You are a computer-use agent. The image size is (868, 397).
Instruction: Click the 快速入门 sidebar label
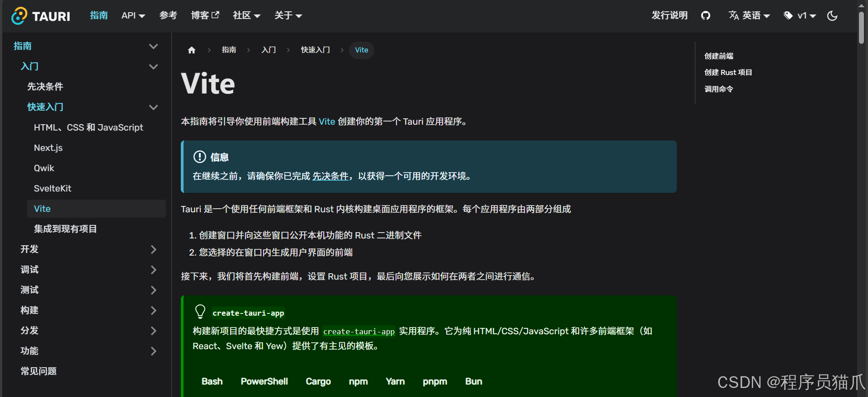tap(45, 107)
